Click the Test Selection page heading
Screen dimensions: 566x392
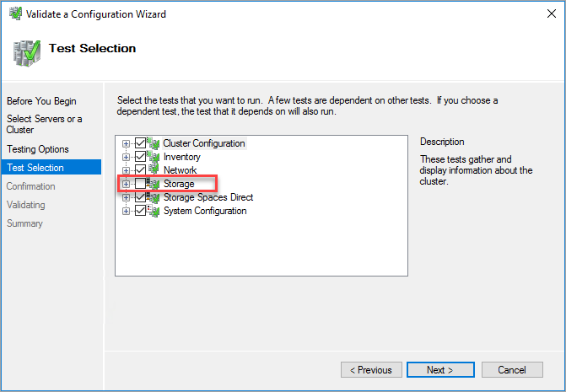(x=93, y=48)
